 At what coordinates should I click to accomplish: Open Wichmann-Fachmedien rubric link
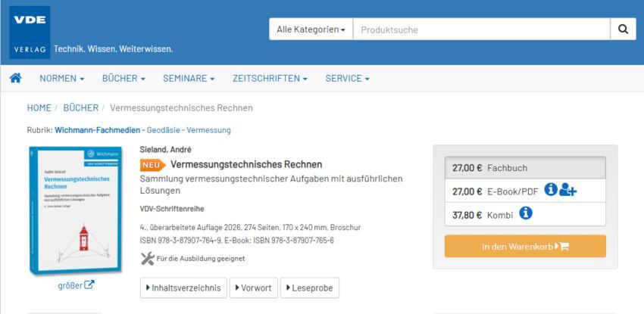tap(97, 130)
